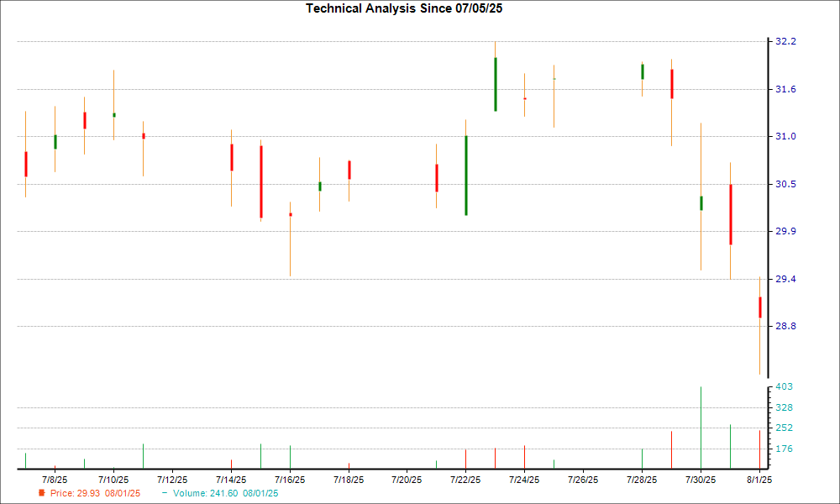Click the red volume bar on 8/1/25

tap(759, 450)
